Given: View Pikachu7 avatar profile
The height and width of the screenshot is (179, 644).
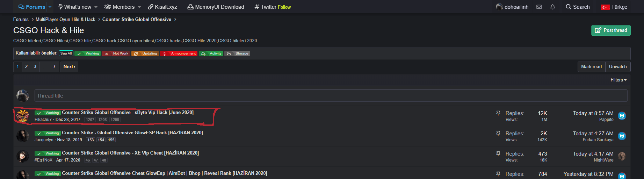Looking at the screenshot, I should [23, 116].
